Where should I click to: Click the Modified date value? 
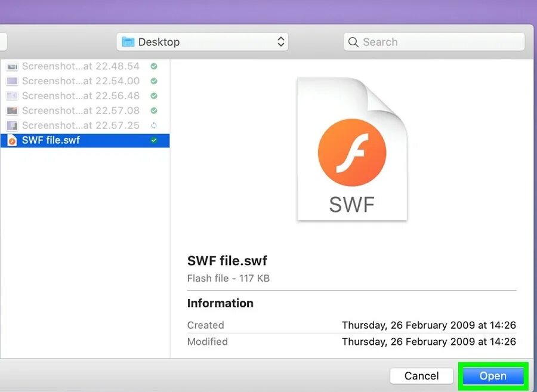(429, 341)
